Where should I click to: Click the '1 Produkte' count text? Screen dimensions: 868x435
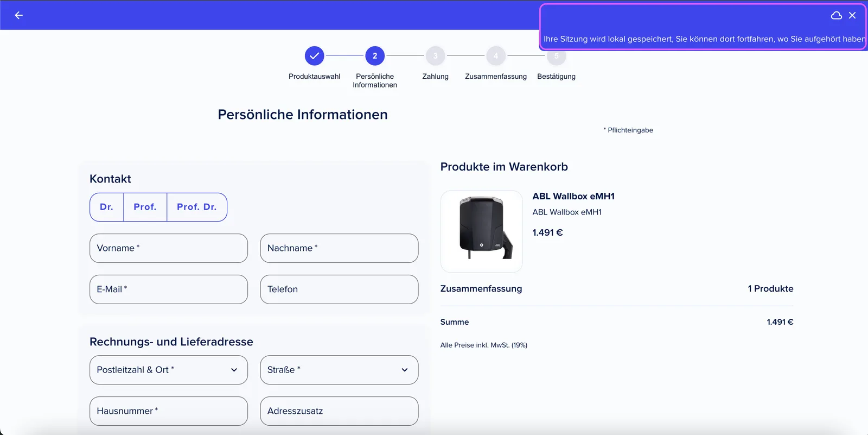pyautogui.click(x=770, y=289)
